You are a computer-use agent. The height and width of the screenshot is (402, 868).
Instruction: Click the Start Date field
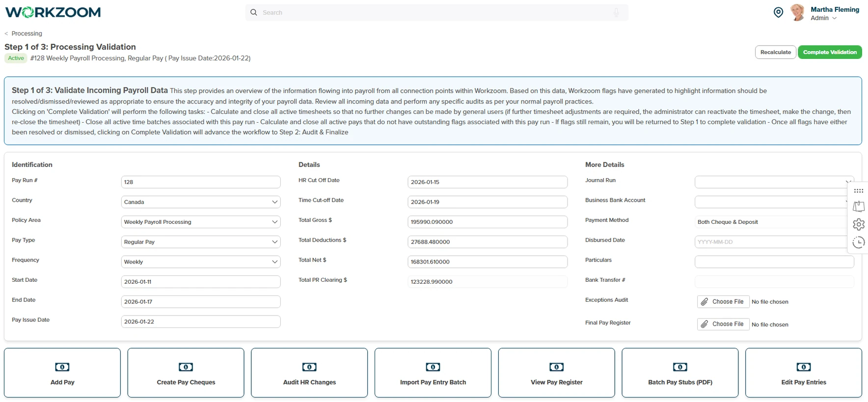click(201, 282)
